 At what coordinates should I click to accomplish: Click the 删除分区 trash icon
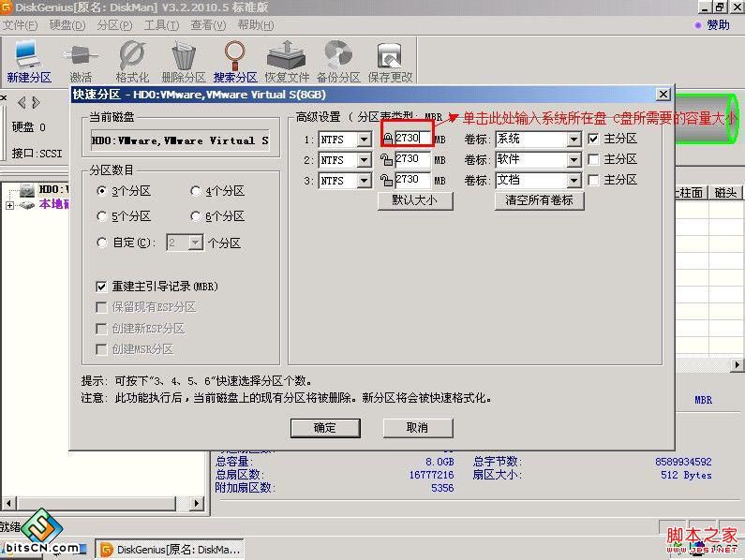(184, 62)
